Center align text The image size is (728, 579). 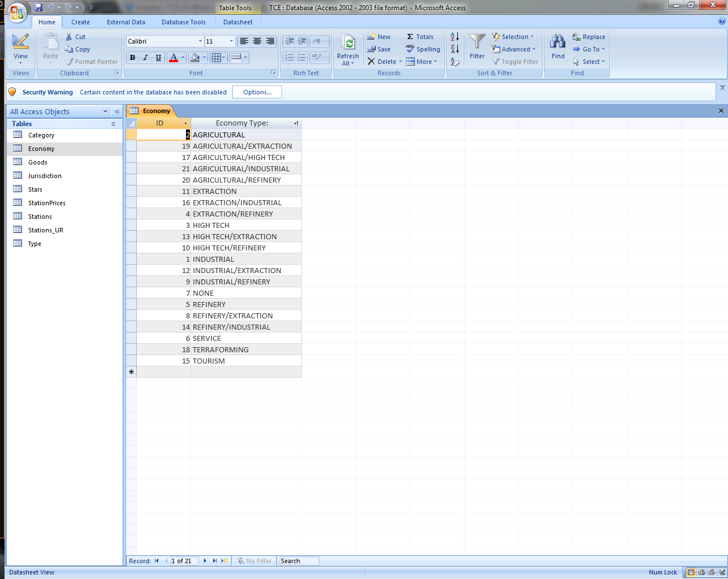pyautogui.click(x=257, y=41)
